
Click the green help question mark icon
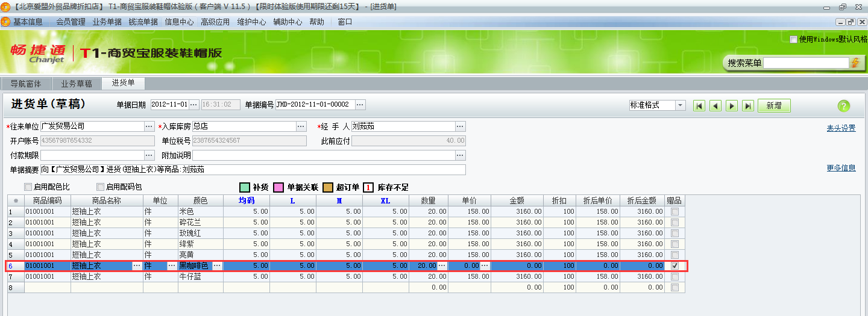[844, 106]
